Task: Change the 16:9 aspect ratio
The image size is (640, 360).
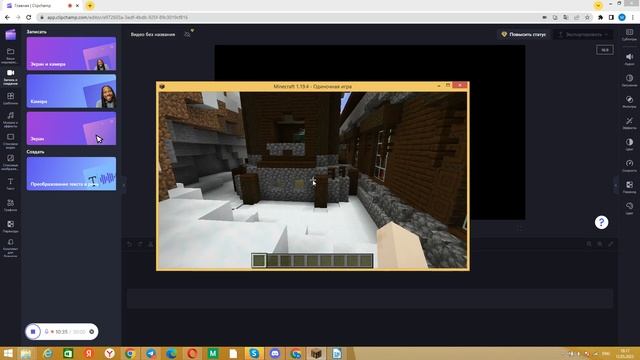Action: (x=604, y=50)
